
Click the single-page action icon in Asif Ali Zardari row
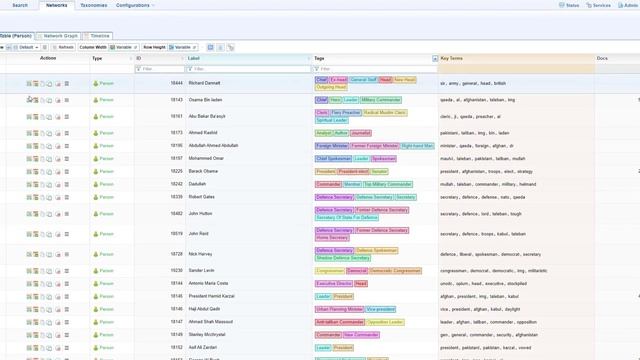coord(42,348)
